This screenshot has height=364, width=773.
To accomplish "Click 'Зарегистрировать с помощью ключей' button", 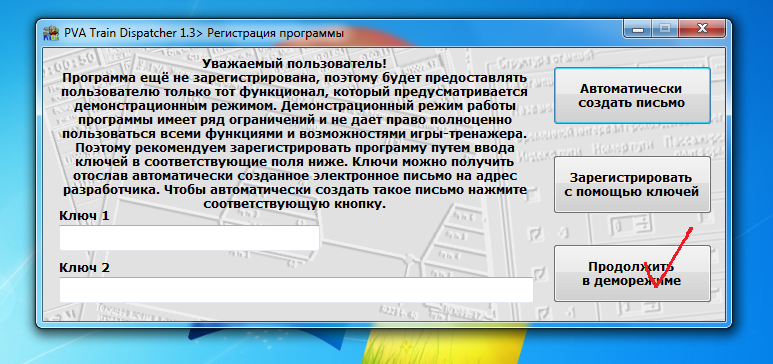I will pos(632,184).
